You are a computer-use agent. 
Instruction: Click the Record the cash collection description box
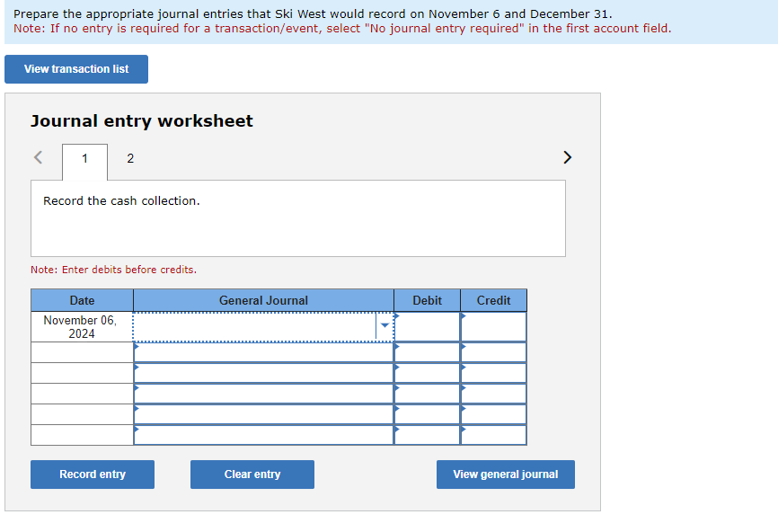tap(298, 218)
